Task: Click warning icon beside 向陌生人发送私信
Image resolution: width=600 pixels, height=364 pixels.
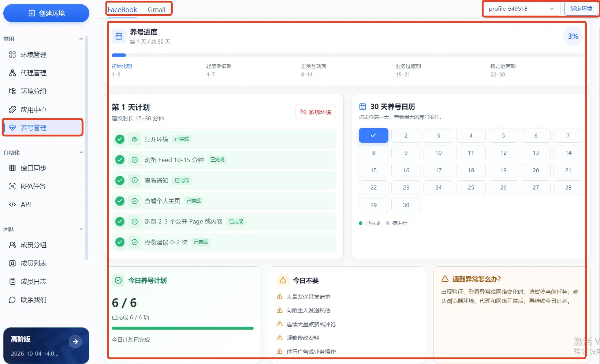Action: coord(280,310)
